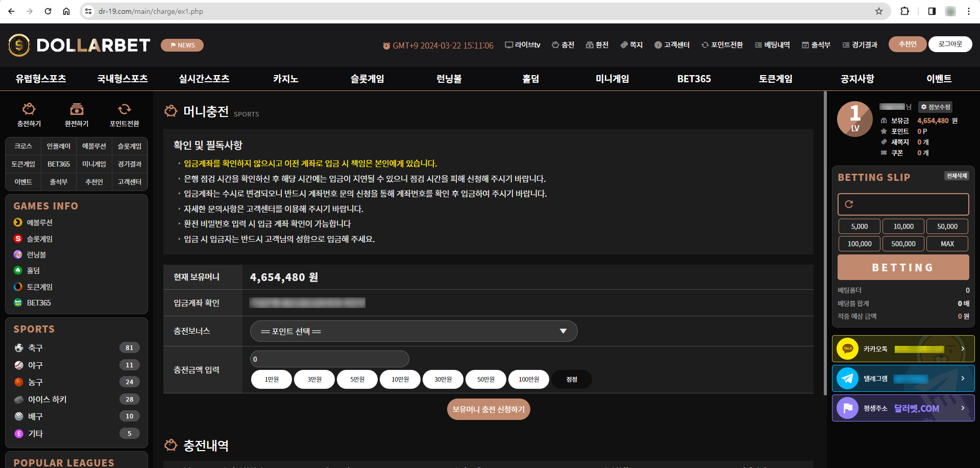
Task: Add 1만원 to the charge amount
Action: coord(272,380)
